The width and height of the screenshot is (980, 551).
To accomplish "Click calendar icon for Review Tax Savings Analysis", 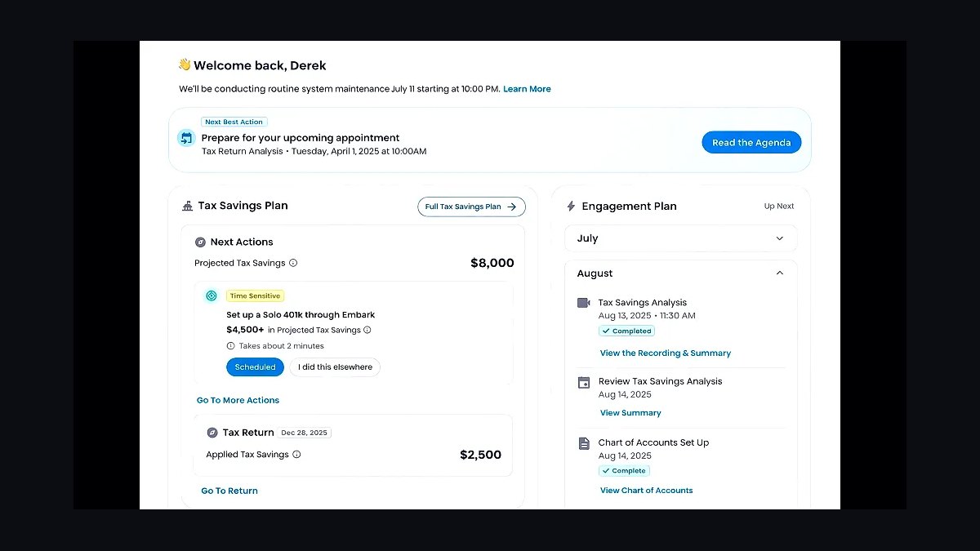I will click(584, 382).
